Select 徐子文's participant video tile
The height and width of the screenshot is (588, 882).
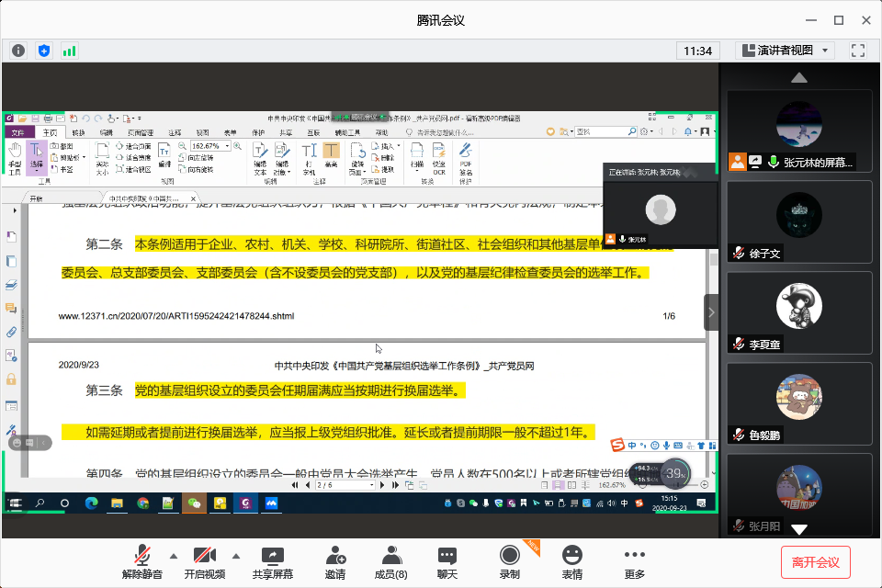[799, 220]
